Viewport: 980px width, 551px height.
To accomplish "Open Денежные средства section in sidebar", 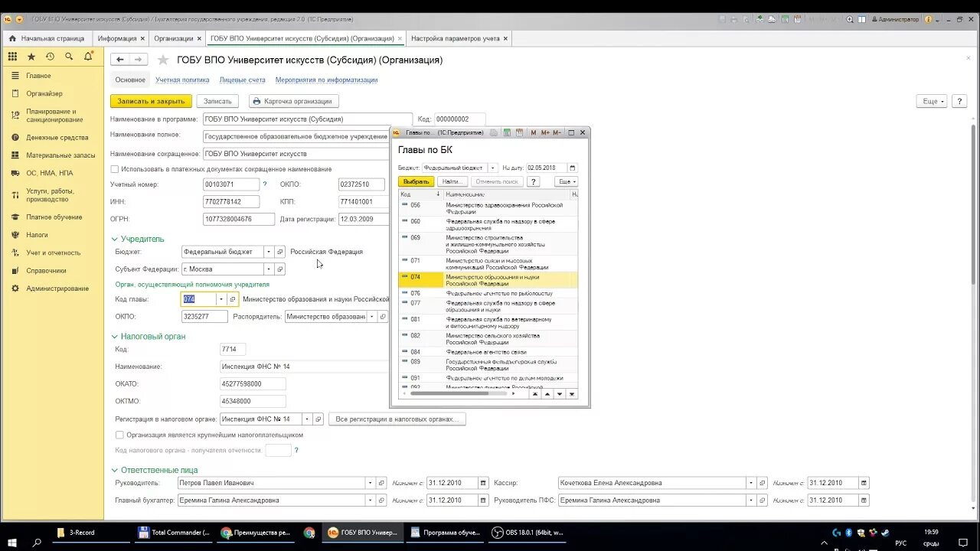I will point(57,138).
